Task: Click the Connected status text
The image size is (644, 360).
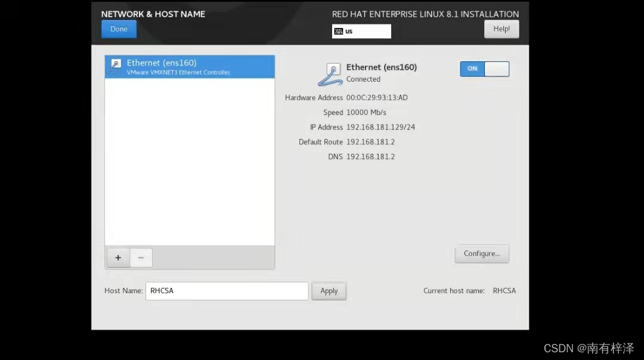Action: click(363, 79)
